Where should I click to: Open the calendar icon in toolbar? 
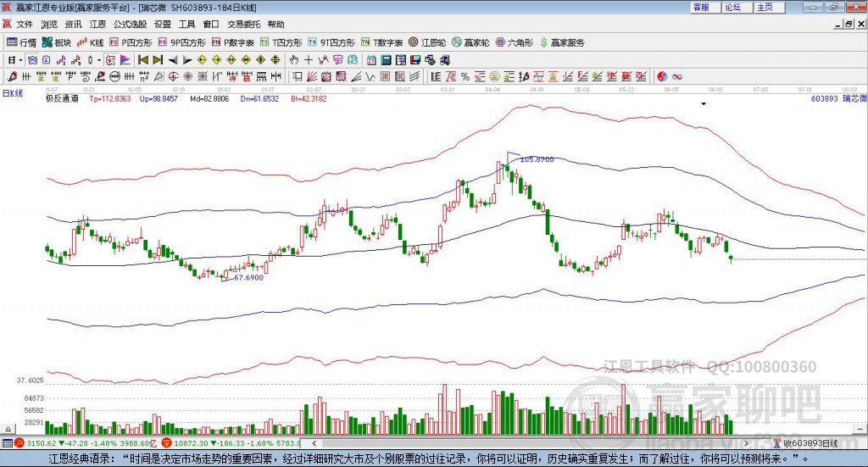coord(371,60)
